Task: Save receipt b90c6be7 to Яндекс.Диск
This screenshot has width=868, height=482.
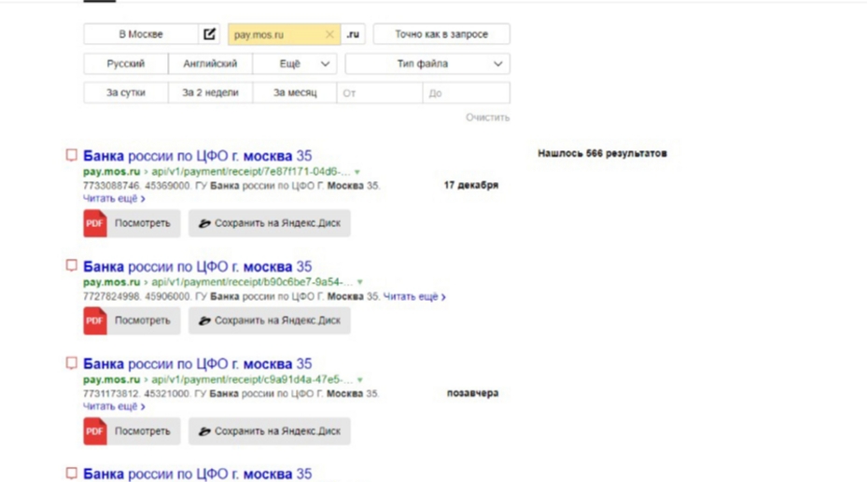Action: [x=270, y=320]
